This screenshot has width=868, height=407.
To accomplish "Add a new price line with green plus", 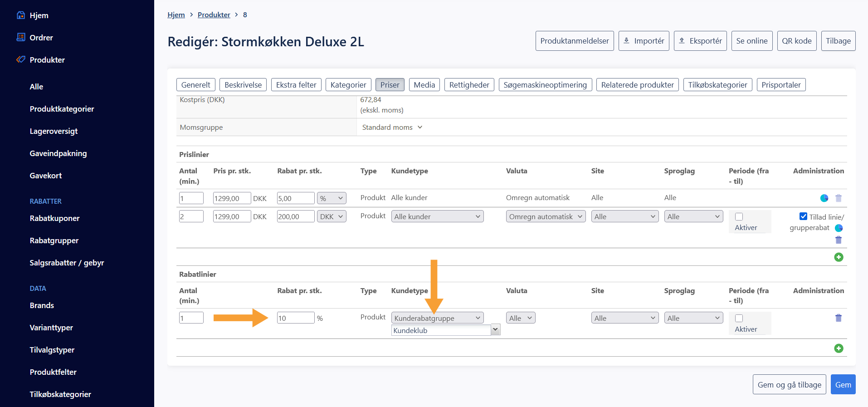I will click(x=839, y=257).
